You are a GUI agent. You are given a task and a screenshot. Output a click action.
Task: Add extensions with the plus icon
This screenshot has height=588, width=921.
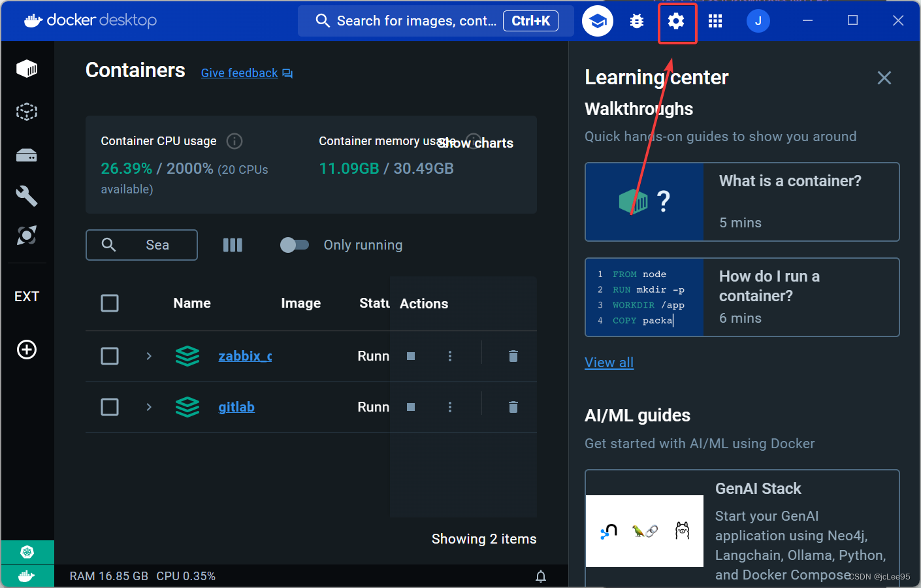(27, 350)
